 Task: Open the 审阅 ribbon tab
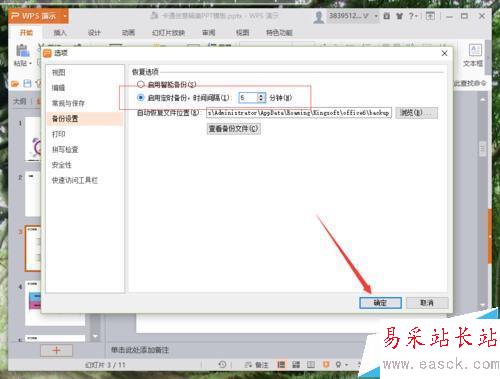[x=209, y=32]
